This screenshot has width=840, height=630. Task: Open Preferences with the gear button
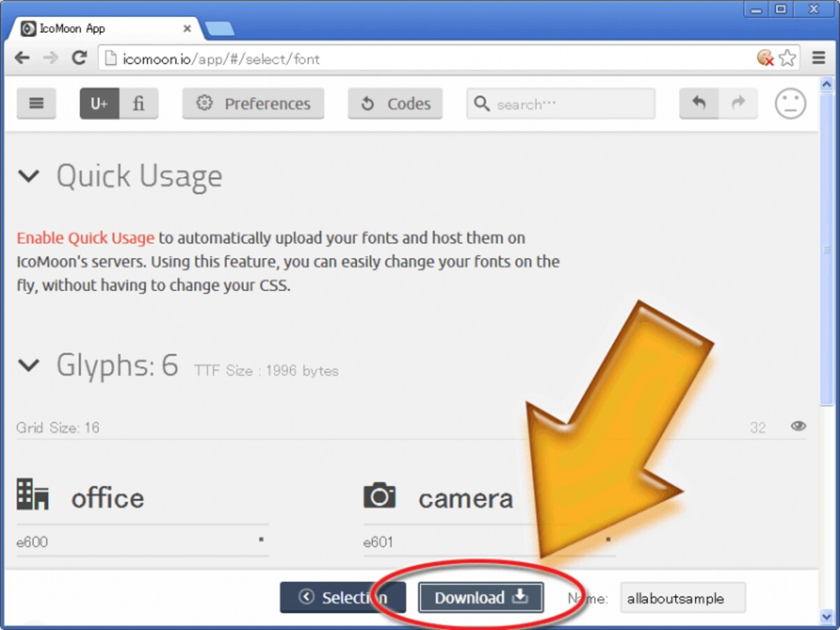253,104
